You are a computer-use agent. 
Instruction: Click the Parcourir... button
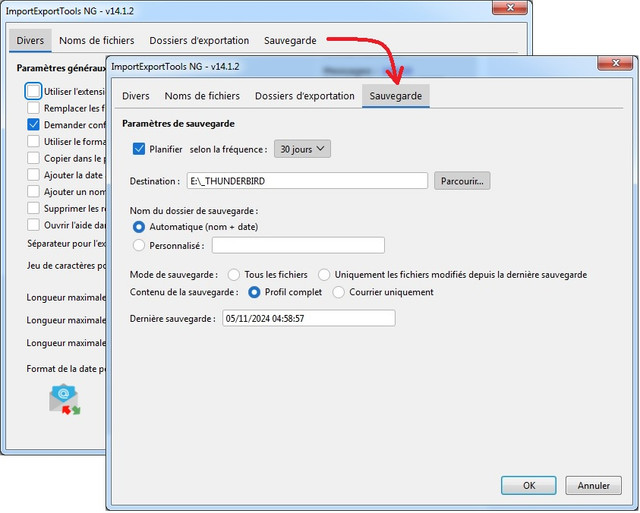click(x=462, y=181)
